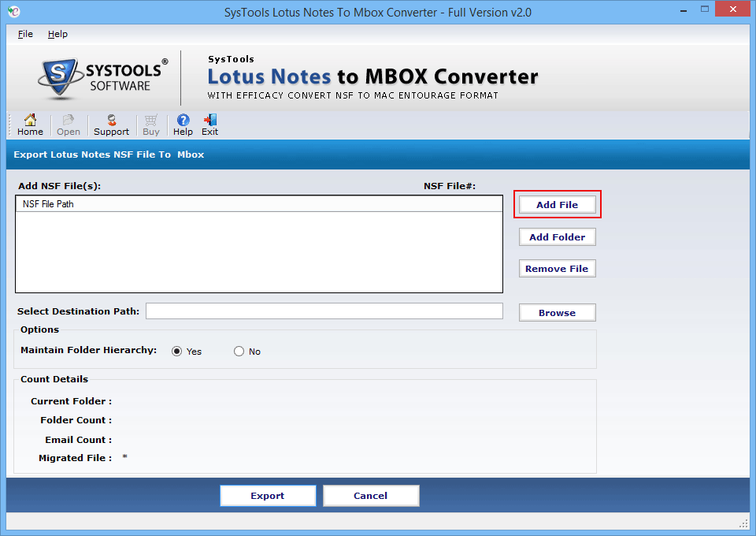This screenshot has width=756, height=536.
Task: Click the 'Email Count :' label
Action: tap(79, 440)
